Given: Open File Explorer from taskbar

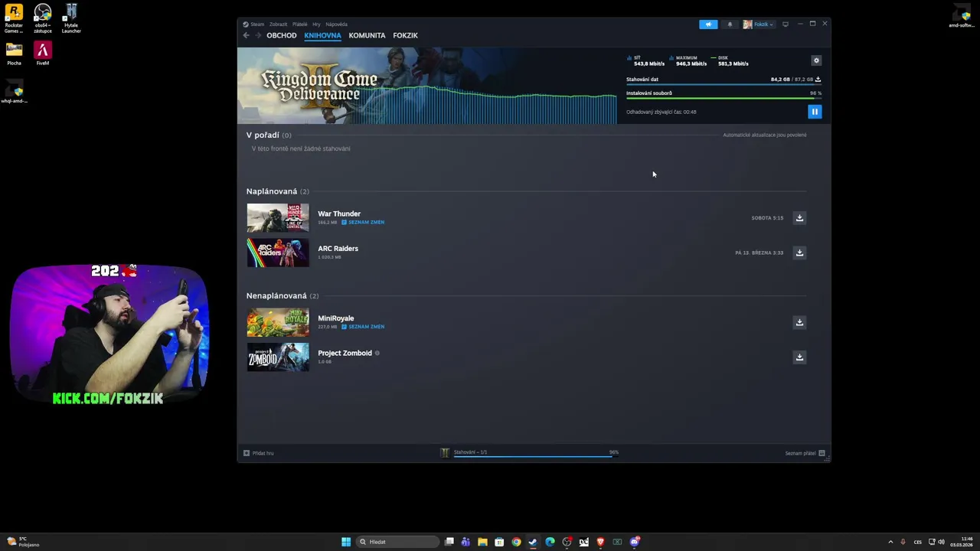Looking at the screenshot, I should tap(482, 542).
